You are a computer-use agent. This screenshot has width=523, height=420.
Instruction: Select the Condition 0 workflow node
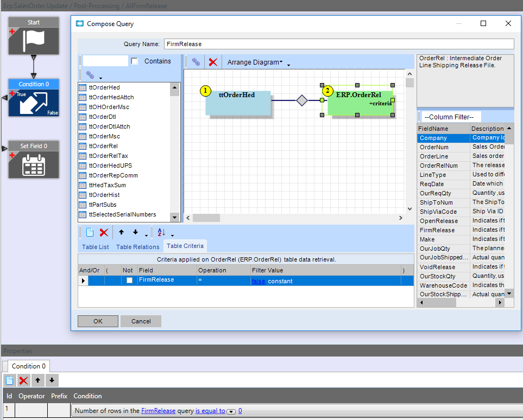[33, 98]
